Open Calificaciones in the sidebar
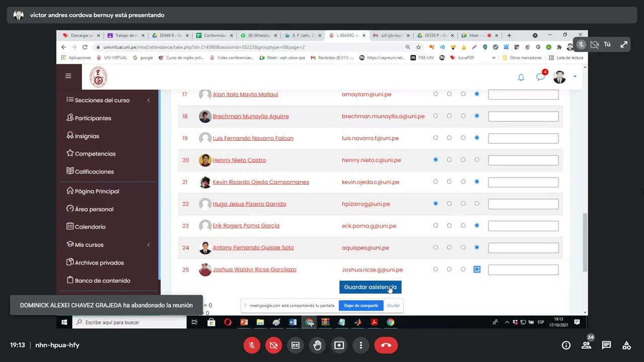The image size is (644, 362). pos(90,171)
